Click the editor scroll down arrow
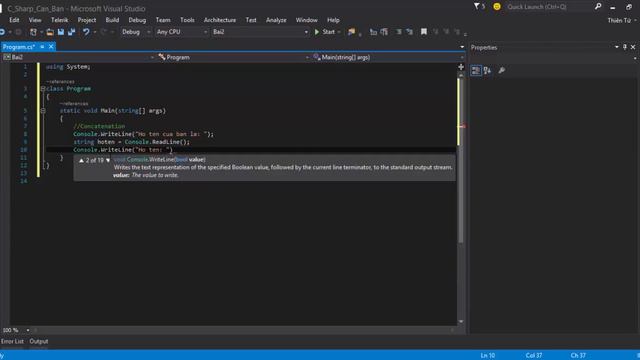 461,322
